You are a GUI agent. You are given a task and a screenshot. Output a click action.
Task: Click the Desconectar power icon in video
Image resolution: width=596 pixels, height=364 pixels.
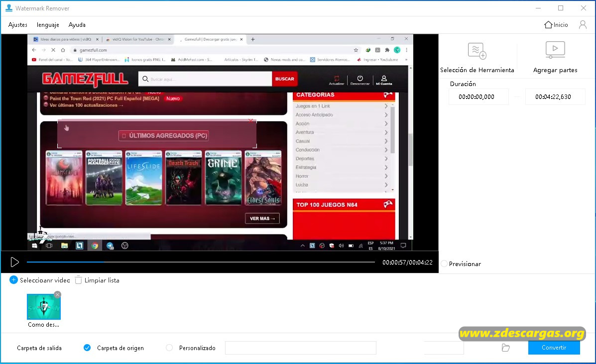click(359, 80)
